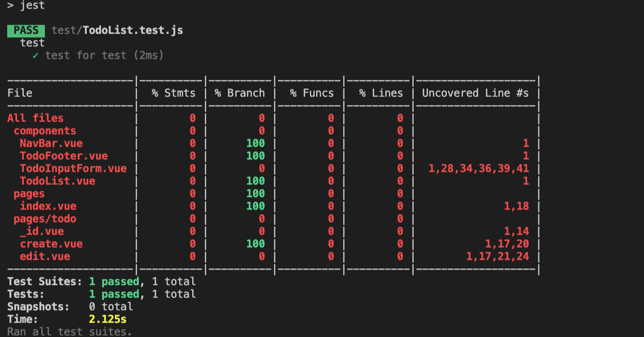Click the '% Funcs' column header
The height and width of the screenshot is (337, 644).
coord(312,93)
